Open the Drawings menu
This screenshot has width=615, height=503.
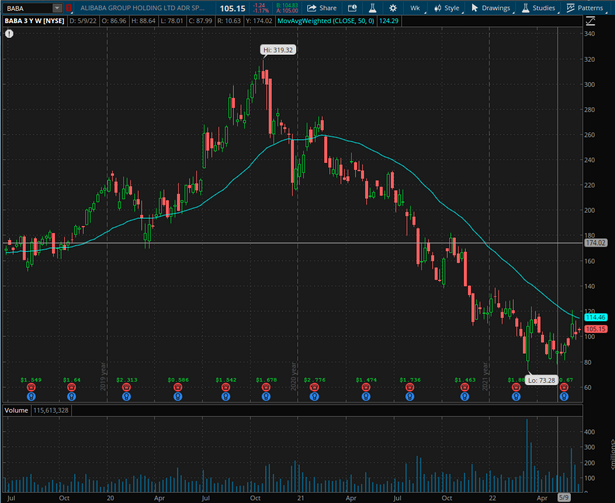pyautogui.click(x=491, y=8)
